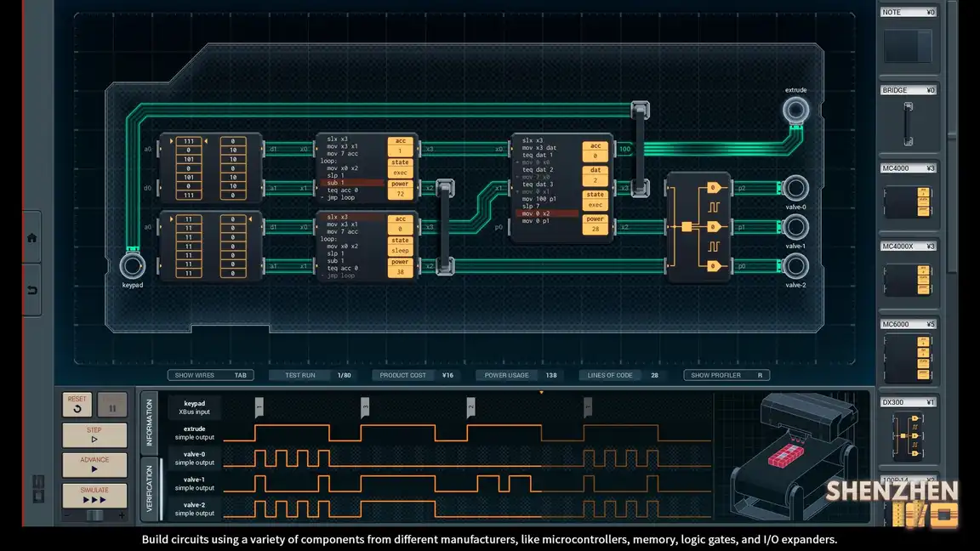This screenshot has height=551, width=980.
Task: Click the bridge spanning the extrude wires
Action: click(x=640, y=150)
